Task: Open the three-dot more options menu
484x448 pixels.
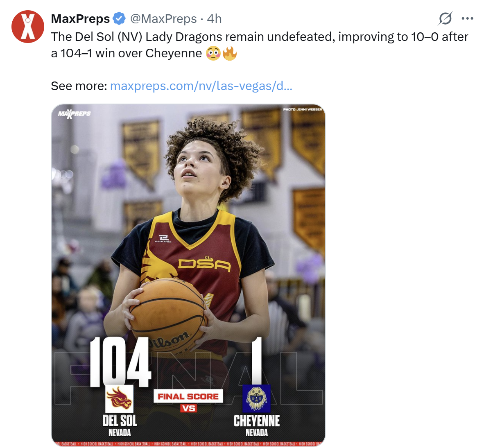Action: coord(467,18)
